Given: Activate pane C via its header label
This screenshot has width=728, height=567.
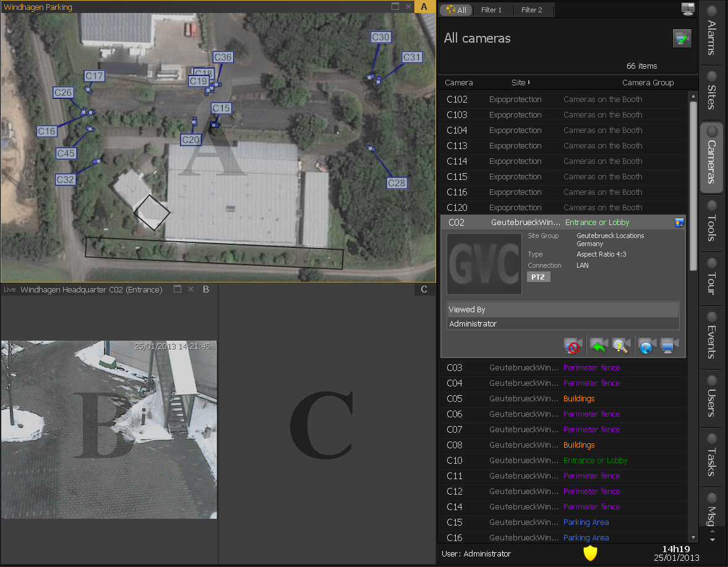Looking at the screenshot, I should (x=424, y=289).
